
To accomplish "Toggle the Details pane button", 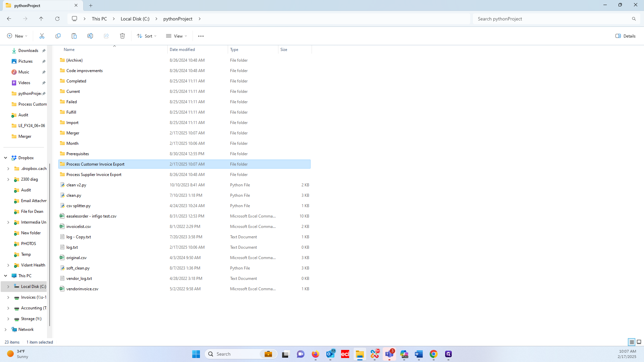I will [626, 36].
